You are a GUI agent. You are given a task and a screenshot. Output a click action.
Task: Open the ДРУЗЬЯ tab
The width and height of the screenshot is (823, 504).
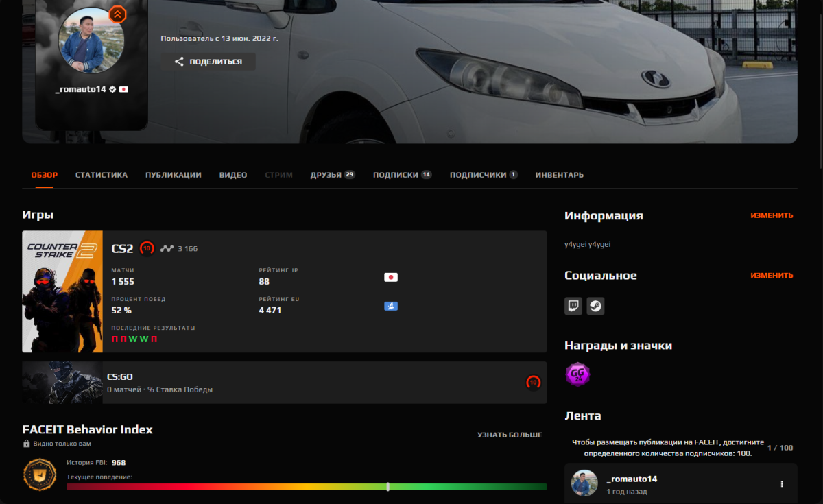332,175
